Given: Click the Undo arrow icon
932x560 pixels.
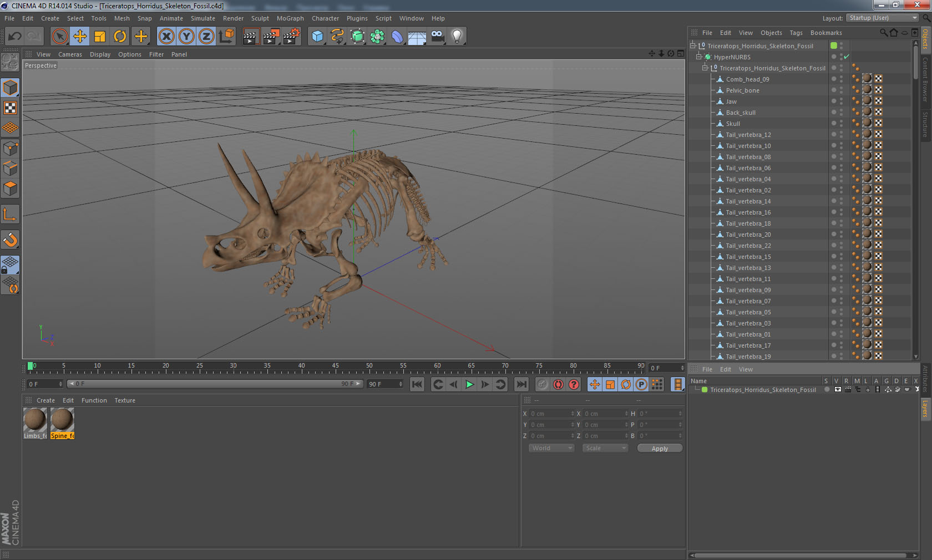Looking at the screenshot, I should pos(14,37).
